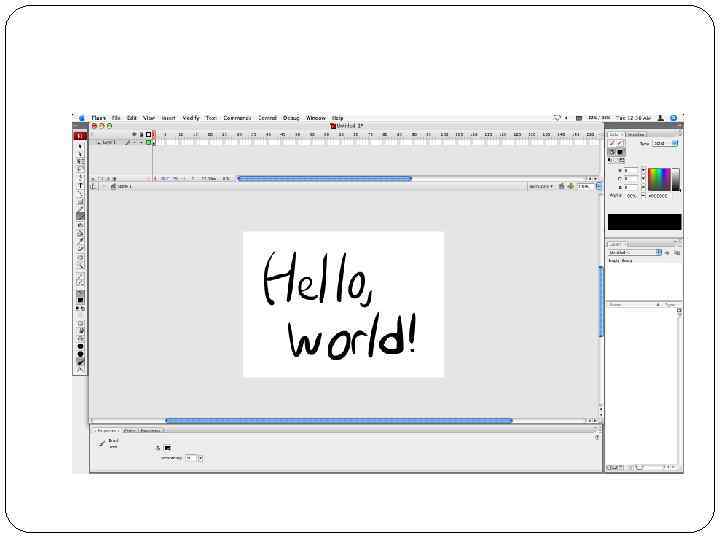Image resolution: width=720 pixels, height=540 pixels.
Task: Select the Pen tool
Action: tap(80, 178)
